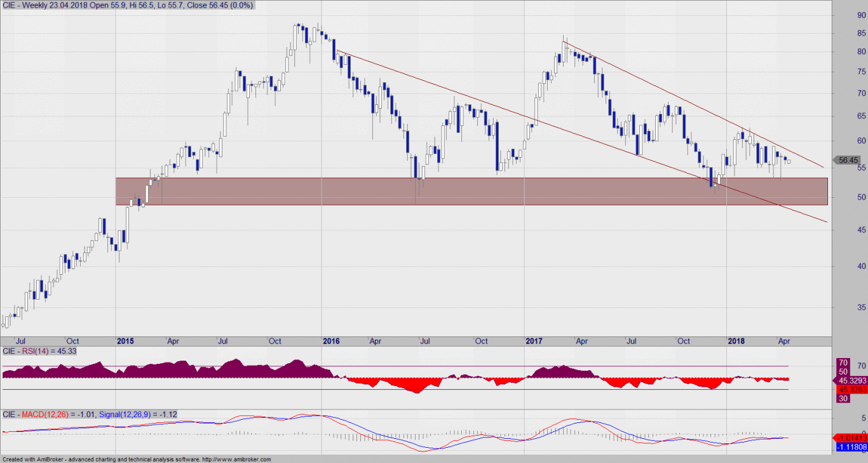Image resolution: width=868 pixels, height=463 pixels.
Task: Click the 85 price axis label
Action: pyautogui.click(x=862, y=33)
